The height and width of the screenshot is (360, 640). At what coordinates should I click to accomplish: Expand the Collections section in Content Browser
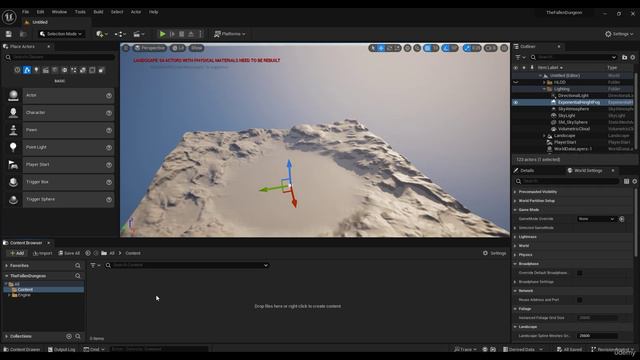coord(7,336)
